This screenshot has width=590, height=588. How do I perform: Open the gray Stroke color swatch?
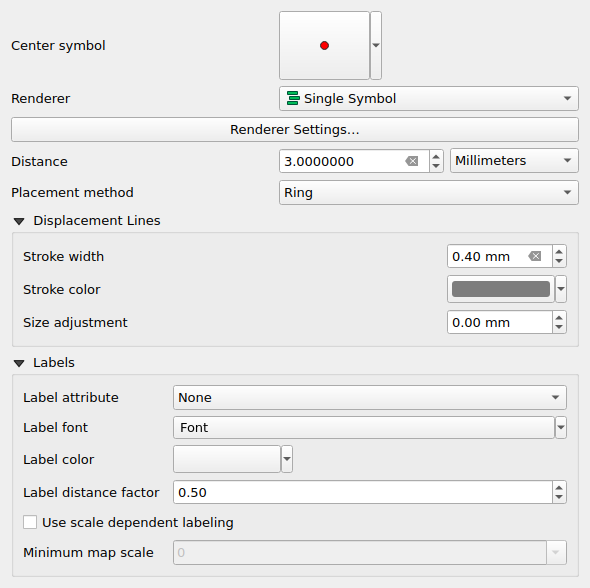click(501, 289)
